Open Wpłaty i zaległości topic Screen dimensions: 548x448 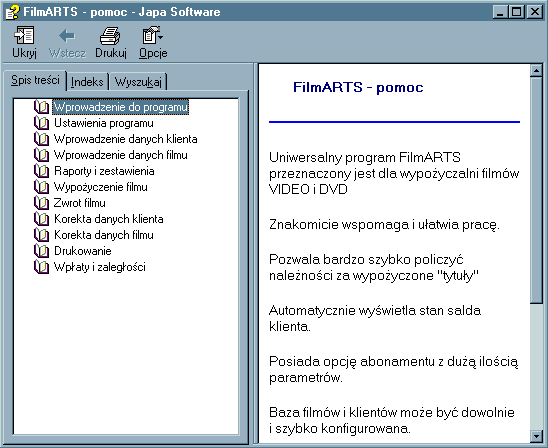click(100, 267)
